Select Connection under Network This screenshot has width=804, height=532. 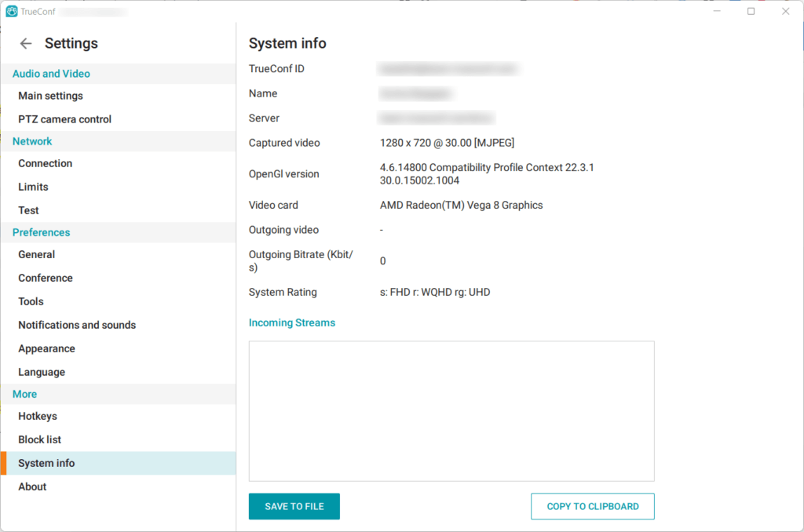pyautogui.click(x=45, y=163)
